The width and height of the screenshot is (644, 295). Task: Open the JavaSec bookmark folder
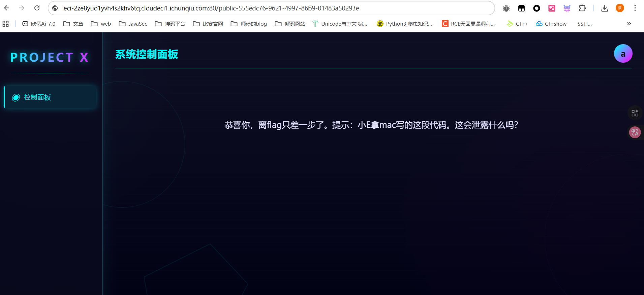pos(133,24)
